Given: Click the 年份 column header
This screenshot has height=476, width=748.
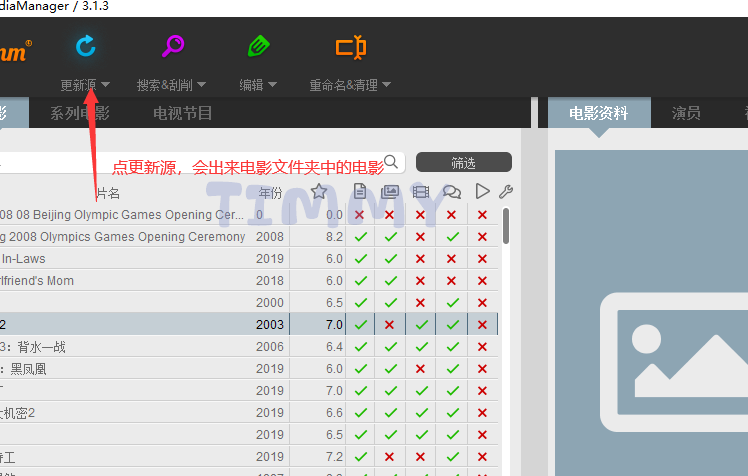Looking at the screenshot, I should pyautogui.click(x=270, y=193).
